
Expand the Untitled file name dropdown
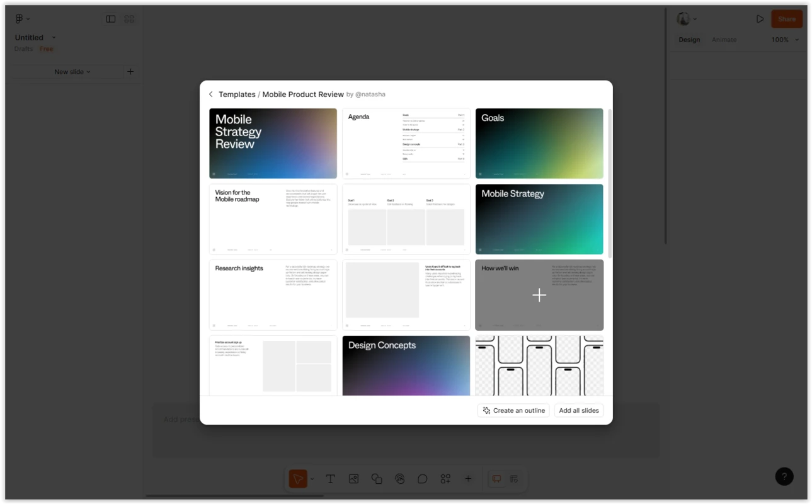pyautogui.click(x=54, y=38)
